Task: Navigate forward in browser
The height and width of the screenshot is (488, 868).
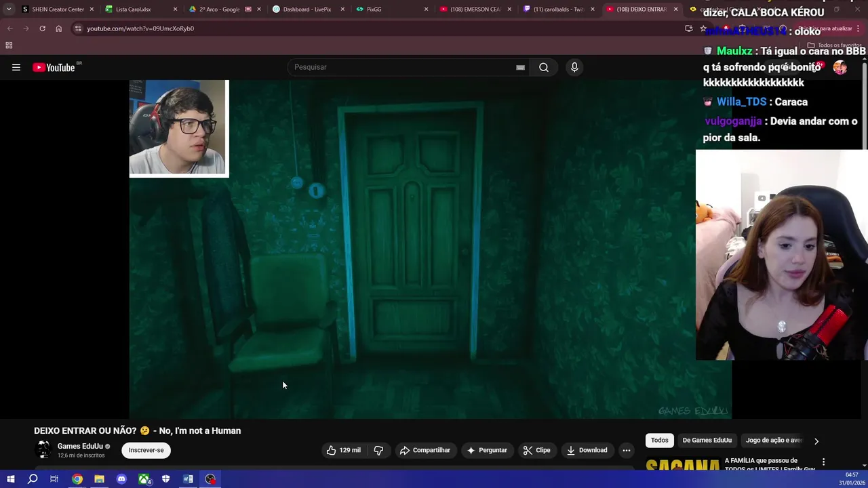Action: point(26,28)
